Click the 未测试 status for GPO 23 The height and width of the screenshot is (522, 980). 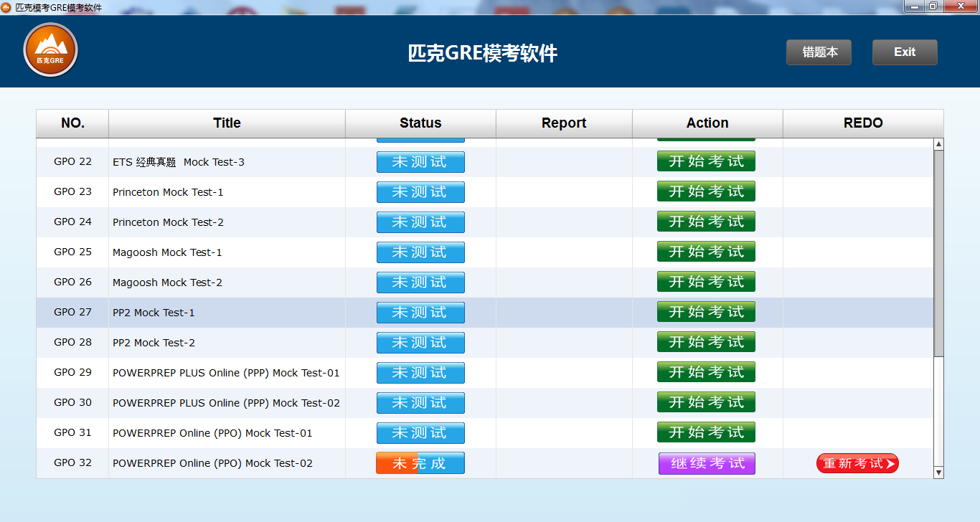420,192
